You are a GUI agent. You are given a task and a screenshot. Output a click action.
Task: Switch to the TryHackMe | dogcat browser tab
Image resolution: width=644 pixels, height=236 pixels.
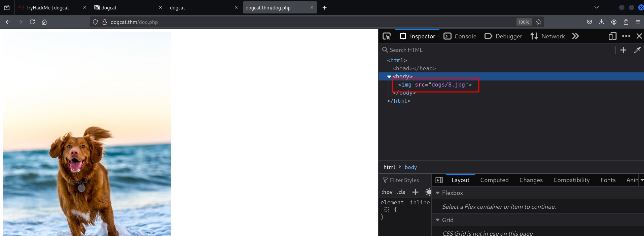pos(47,8)
